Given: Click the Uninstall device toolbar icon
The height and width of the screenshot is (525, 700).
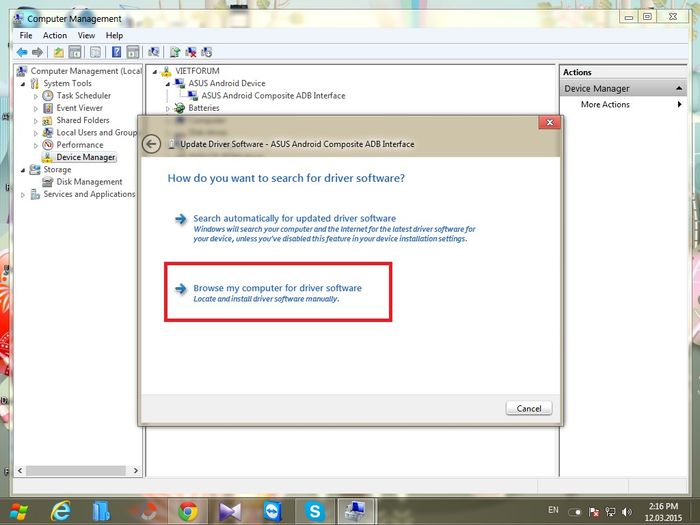Looking at the screenshot, I should click(191, 53).
